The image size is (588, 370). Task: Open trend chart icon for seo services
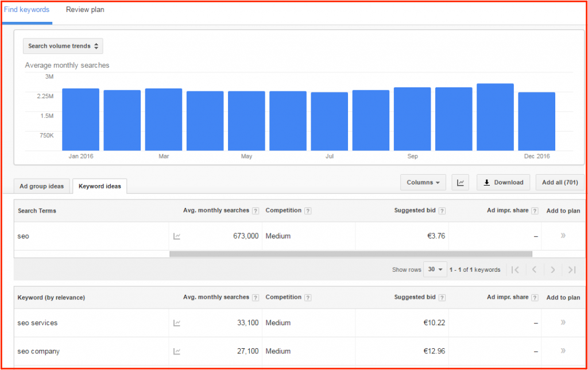click(x=177, y=323)
